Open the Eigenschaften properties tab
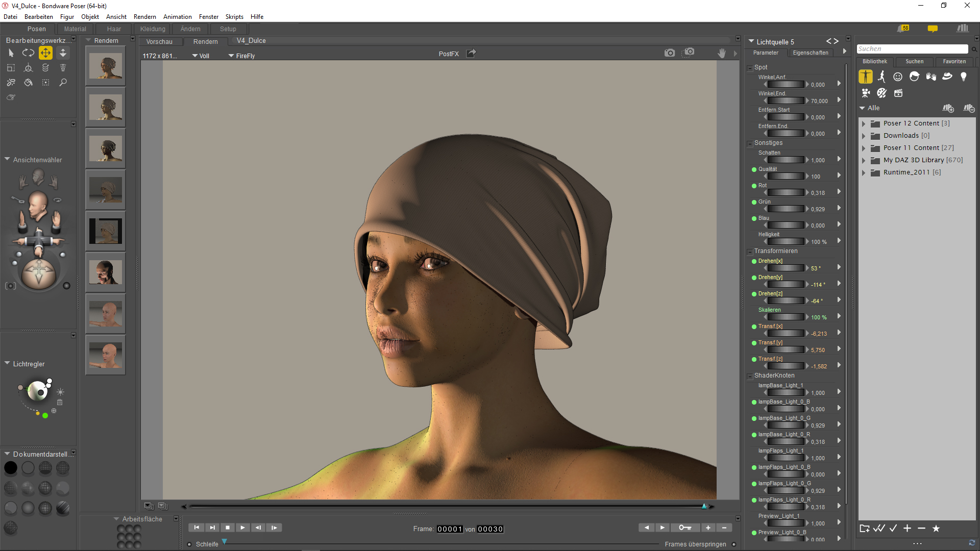This screenshot has width=980, height=551. (810, 53)
